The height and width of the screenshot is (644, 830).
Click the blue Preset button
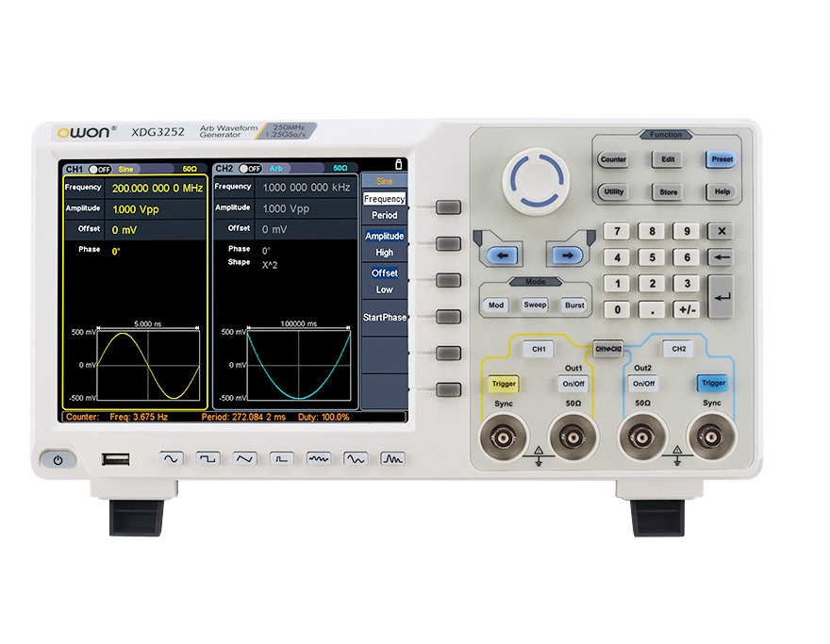[x=722, y=159]
